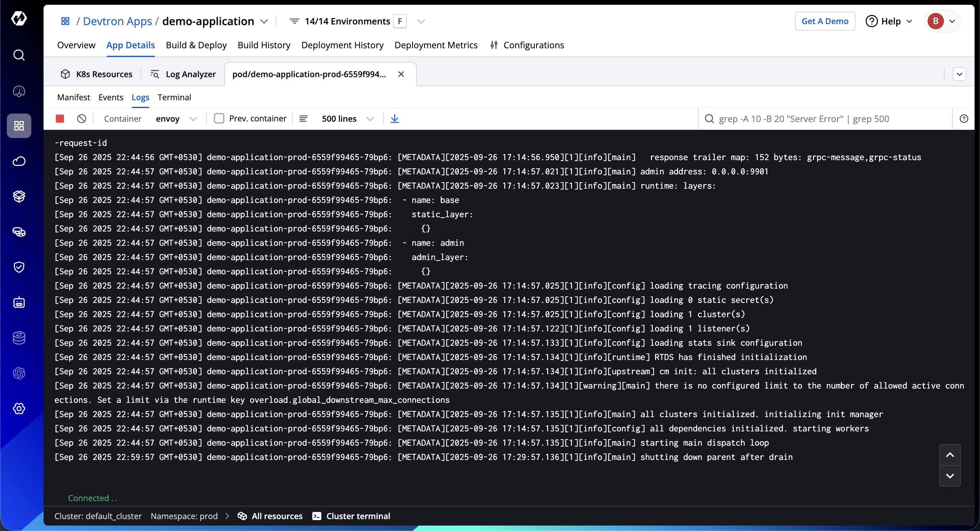This screenshot has height=531, width=980.
Task: Open the Cluster terminal link
Action: 351,516
